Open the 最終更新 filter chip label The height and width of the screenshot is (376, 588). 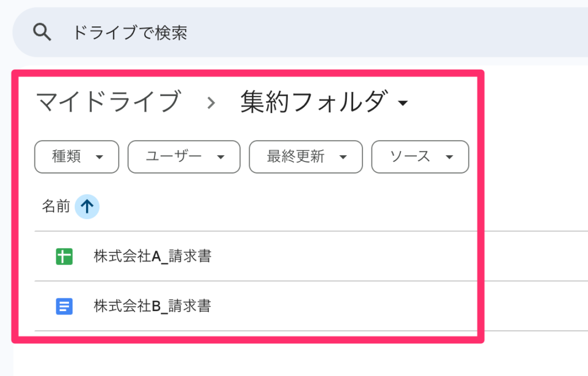click(x=296, y=156)
